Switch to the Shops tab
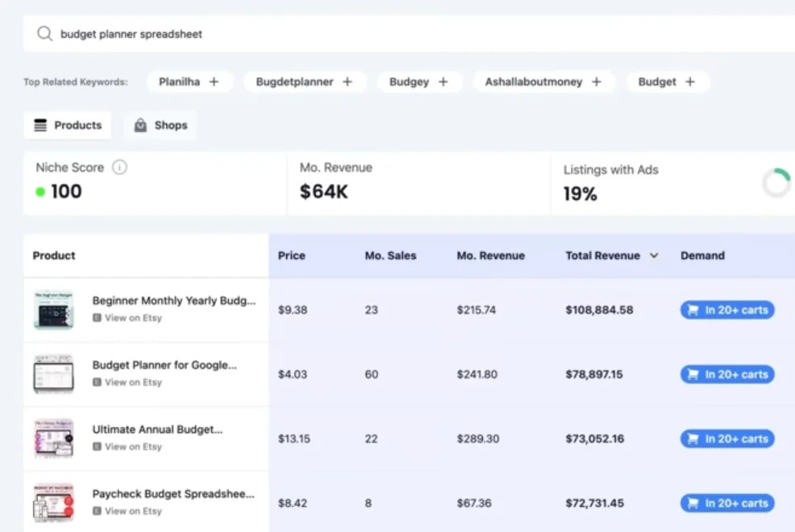 160,126
